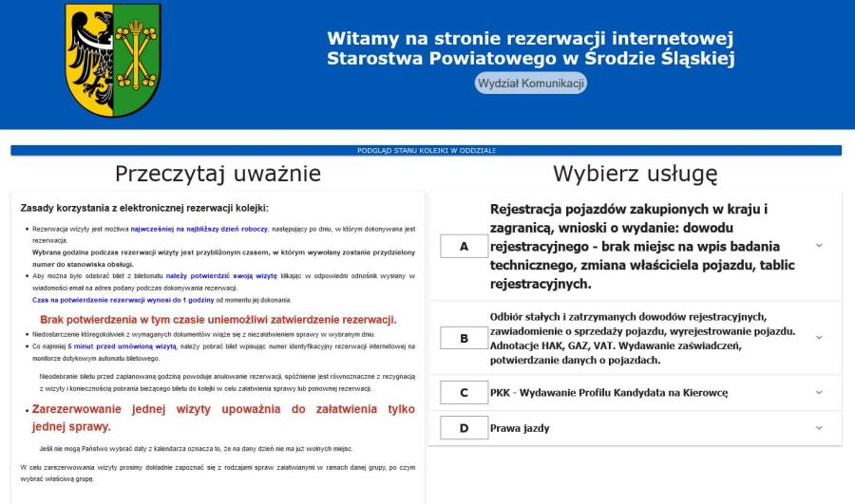The image size is (855, 504).
Task: Open the Podgląd stanu kolejki bar
Action: coord(427,151)
